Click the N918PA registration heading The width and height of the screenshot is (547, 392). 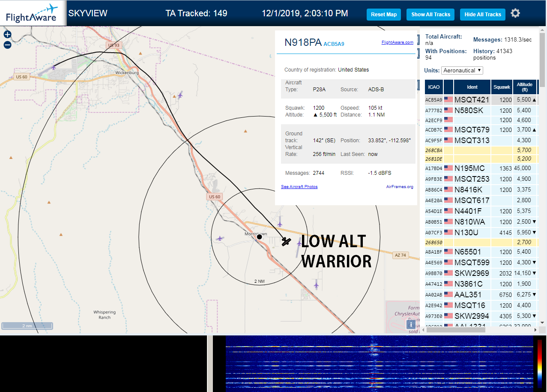[303, 42]
